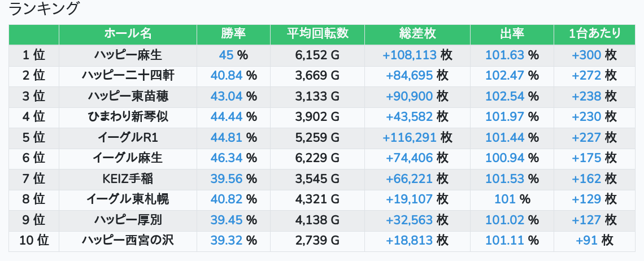Click the +19,107 total difference link
644x261 pixels.
(x=410, y=199)
